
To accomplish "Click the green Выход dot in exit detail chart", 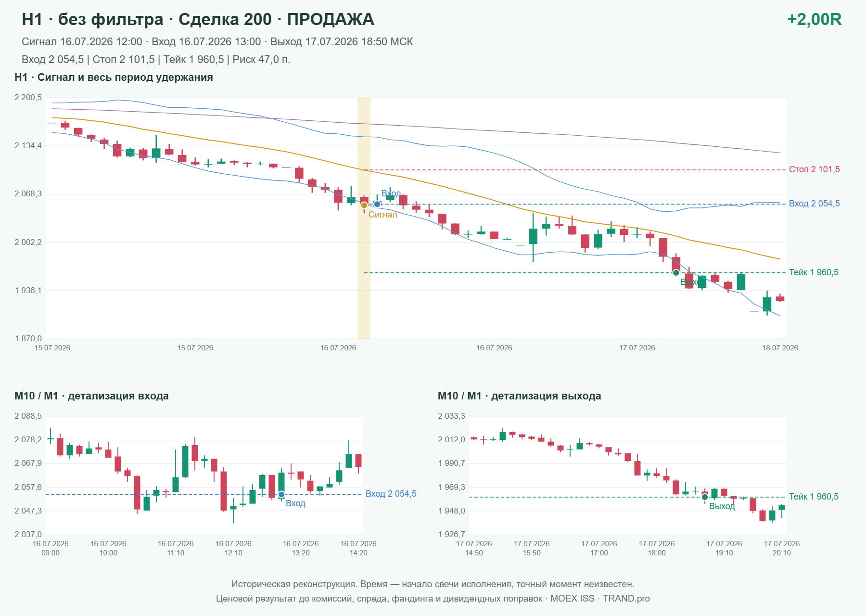I will click(x=705, y=497).
